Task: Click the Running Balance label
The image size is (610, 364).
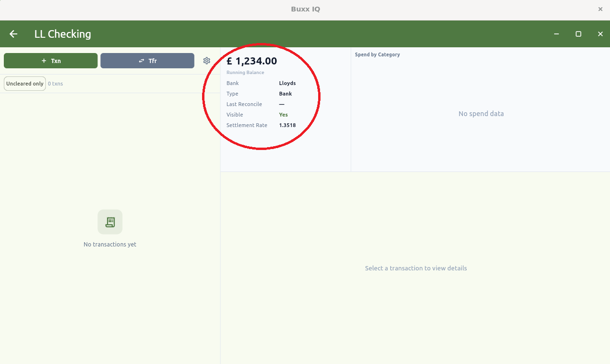Action: (x=245, y=73)
